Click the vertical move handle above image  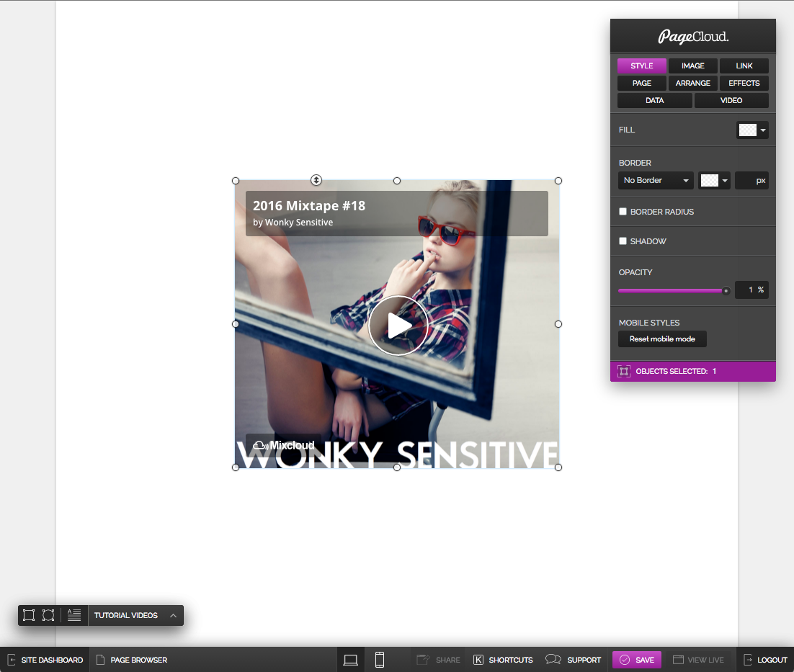tap(316, 179)
